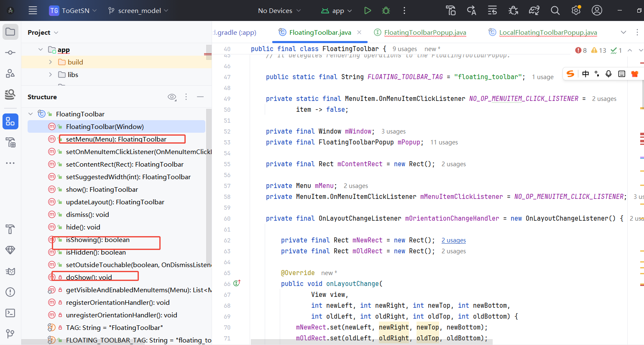Click the Sogou S input method logo
The image size is (644, 345).
pos(570,74)
